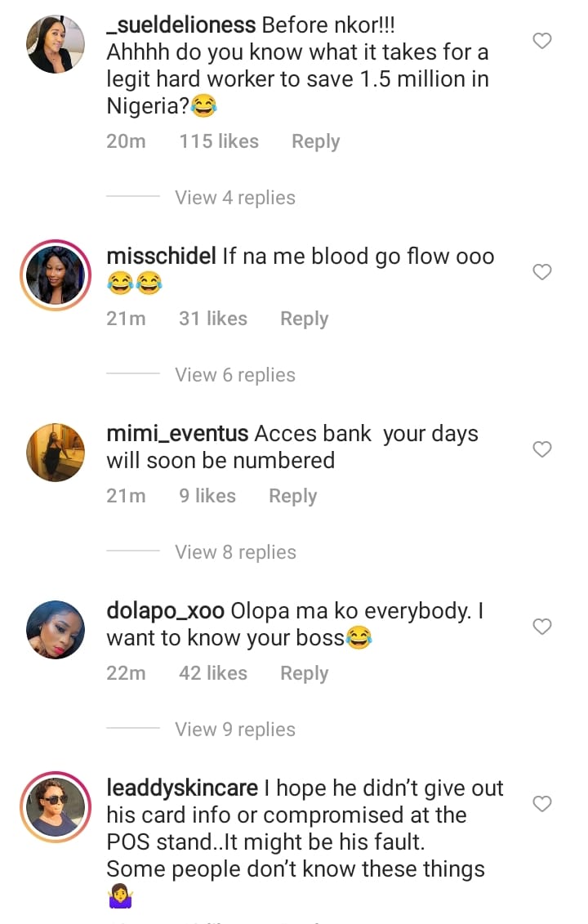Tap heart beside misschidel's comment
Image resolution: width=588 pixels, height=924 pixels.
tap(542, 272)
